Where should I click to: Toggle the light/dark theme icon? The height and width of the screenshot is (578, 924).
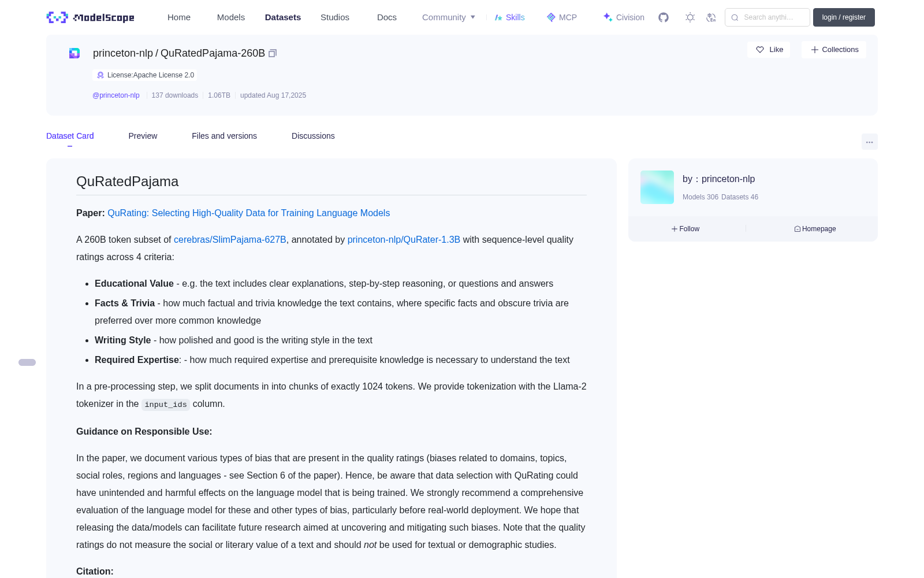(690, 17)
